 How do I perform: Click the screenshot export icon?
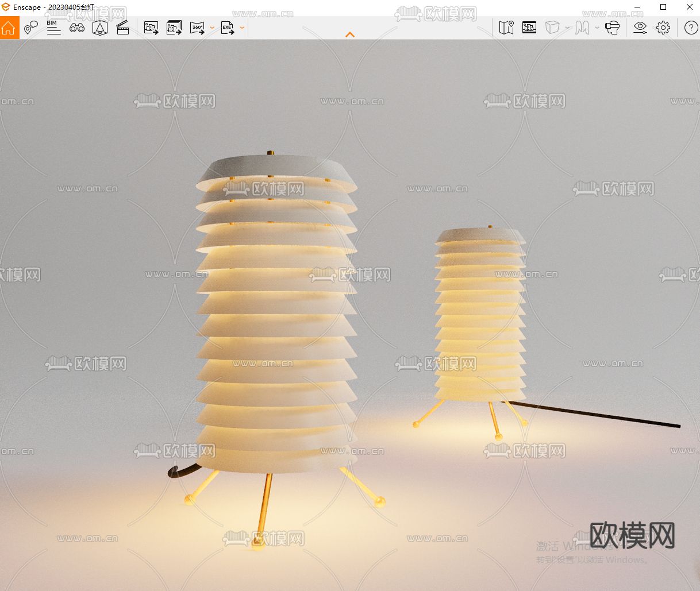click(151, 28)
